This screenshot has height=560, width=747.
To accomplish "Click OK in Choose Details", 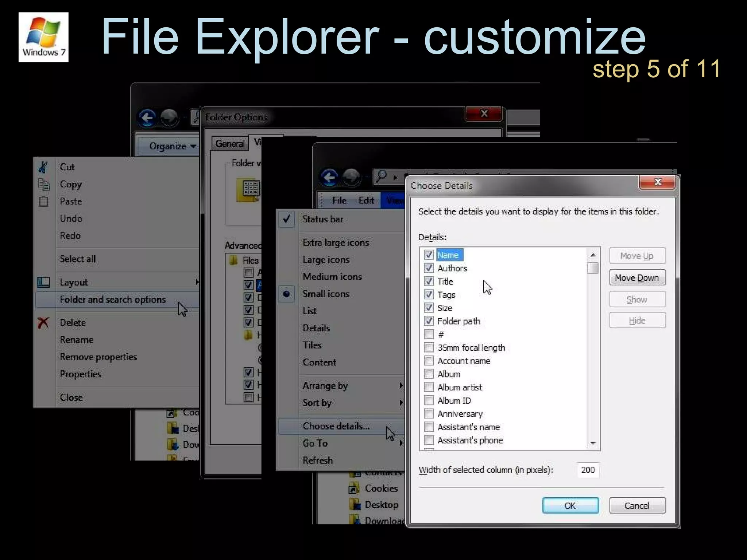I will (x=570, y=505).
